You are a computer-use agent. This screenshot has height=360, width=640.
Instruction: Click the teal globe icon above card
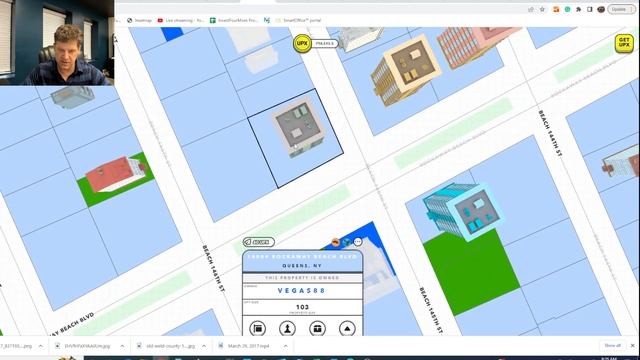[x=347, y=242]
